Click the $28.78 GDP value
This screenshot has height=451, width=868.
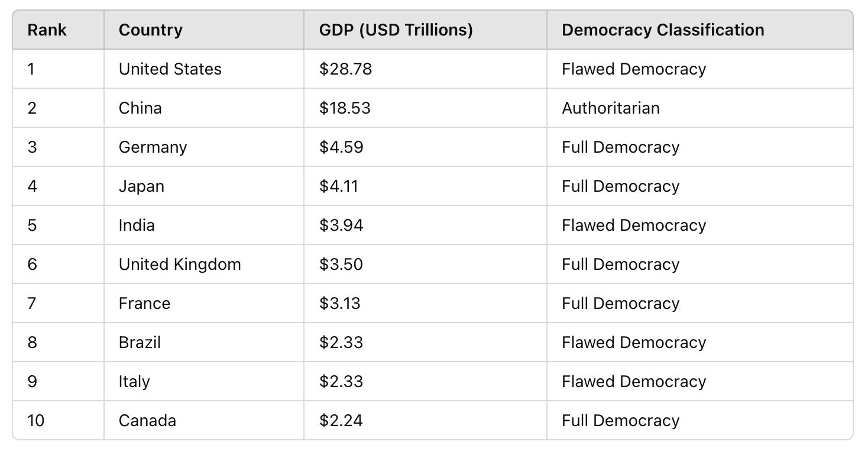pos(345,69)
